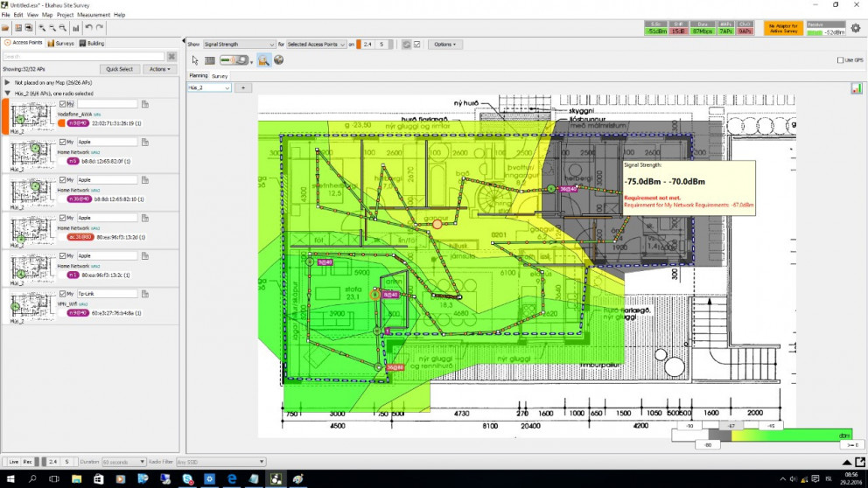Click the Open project folder icon
This screenshot has width=868, height=488.
pos(5,28)
